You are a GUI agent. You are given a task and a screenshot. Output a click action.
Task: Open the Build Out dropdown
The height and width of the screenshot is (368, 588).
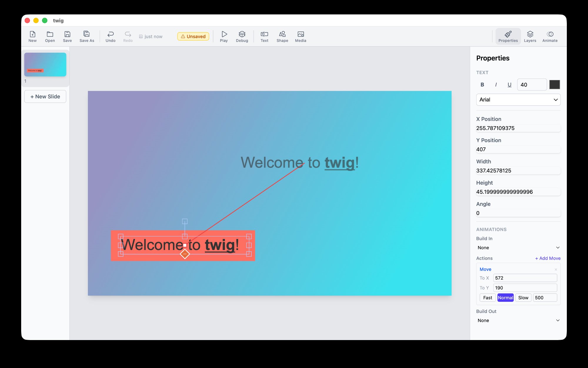pyautogui.click(x=518, y=320)
